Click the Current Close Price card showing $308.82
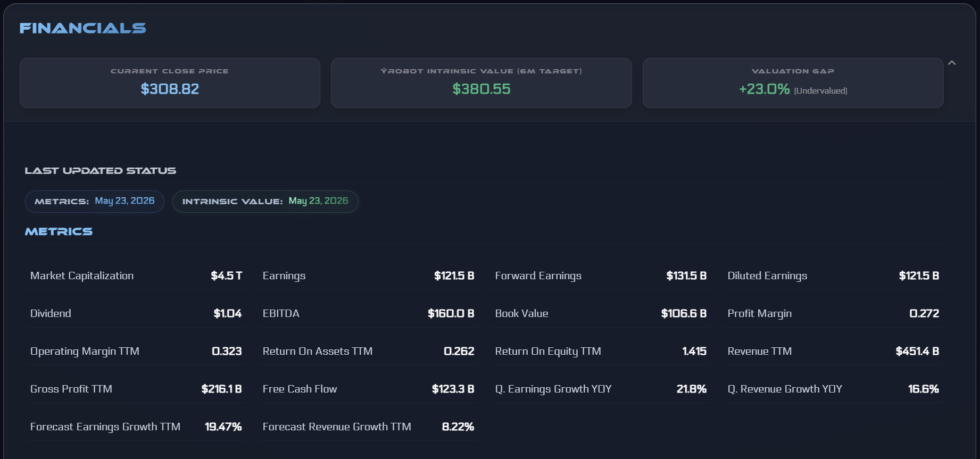This screenshot has width=980, height=459. click(170, 83)
